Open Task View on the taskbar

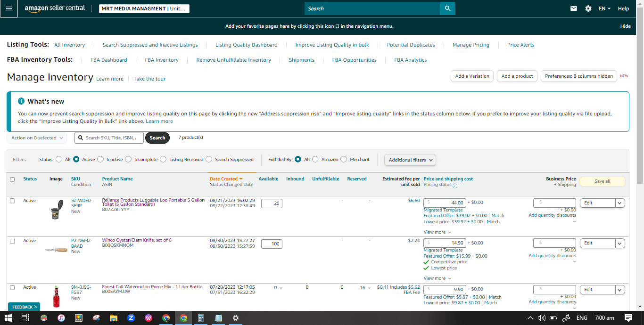(25, 318)
